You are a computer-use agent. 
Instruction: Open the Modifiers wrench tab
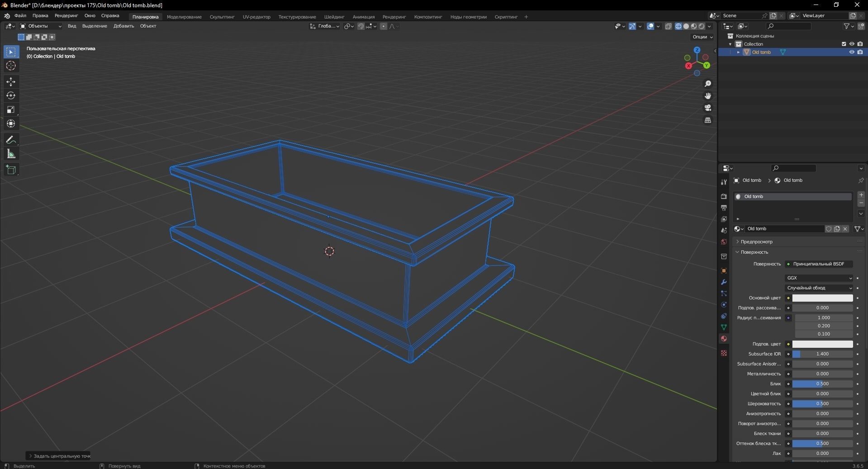point(724,282)
